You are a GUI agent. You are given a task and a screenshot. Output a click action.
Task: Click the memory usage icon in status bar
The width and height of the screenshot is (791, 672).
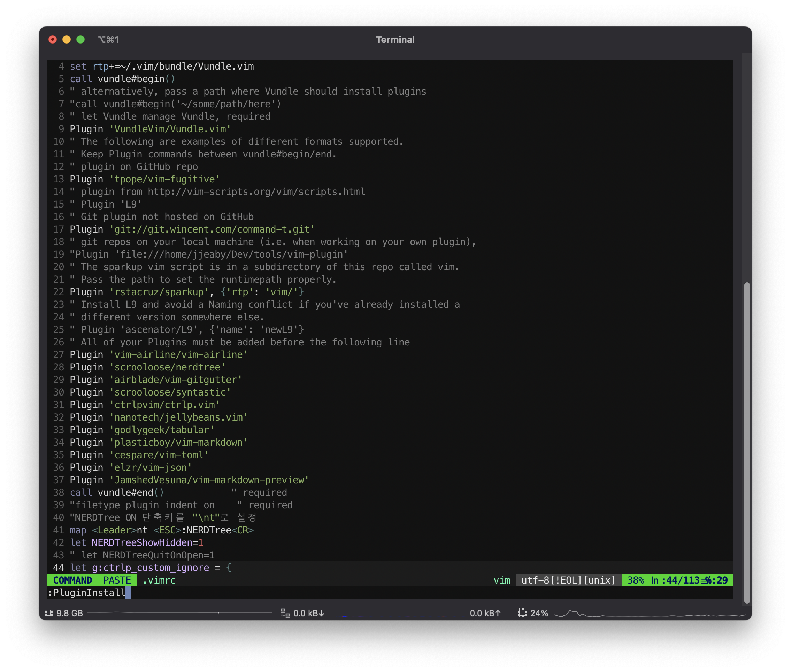coord(49,613)
